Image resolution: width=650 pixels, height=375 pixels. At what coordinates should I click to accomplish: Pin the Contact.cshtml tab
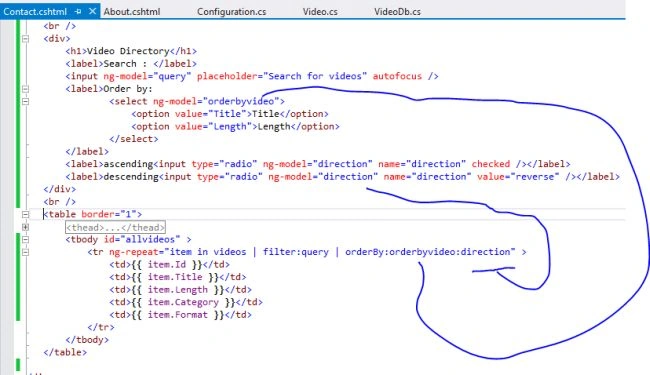coord(78,12)
